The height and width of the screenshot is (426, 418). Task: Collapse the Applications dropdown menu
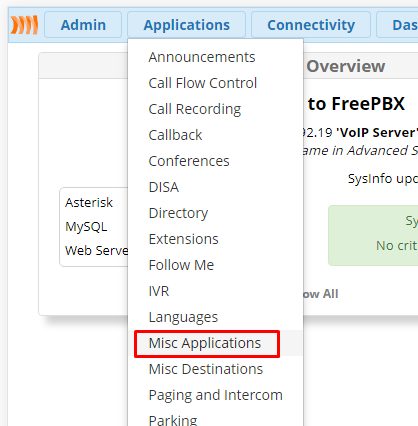pyautogui.click(x=186, y=25)
